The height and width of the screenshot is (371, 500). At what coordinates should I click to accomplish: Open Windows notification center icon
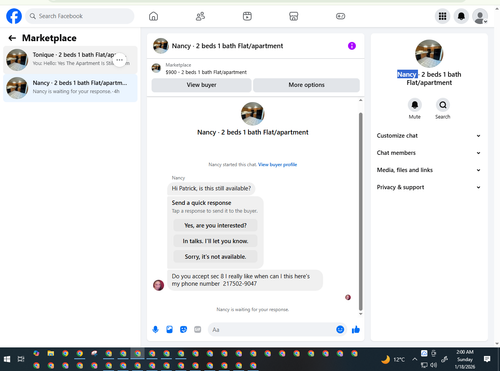487,359
